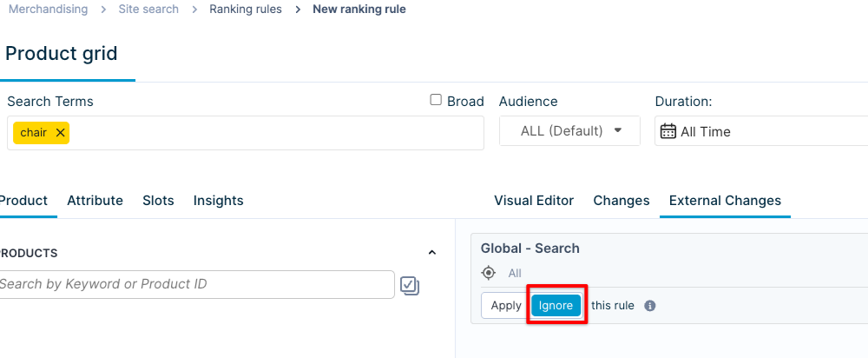Click the select-all products checkbox icon
868x358 pixels.
click(x=410, y=285)
